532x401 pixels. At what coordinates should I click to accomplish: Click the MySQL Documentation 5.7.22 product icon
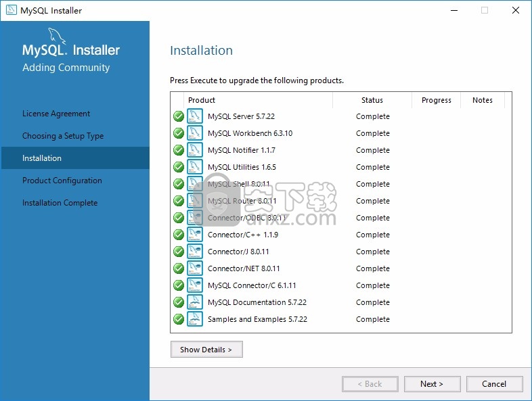pos(195,302)
